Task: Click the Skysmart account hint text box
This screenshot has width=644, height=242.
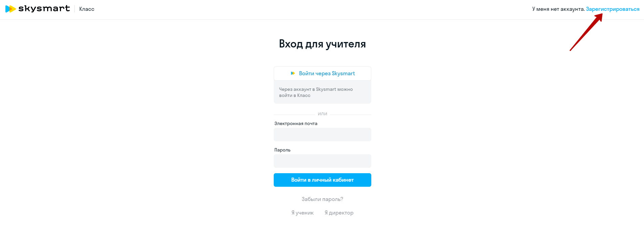Action: (x=322, y=92)
